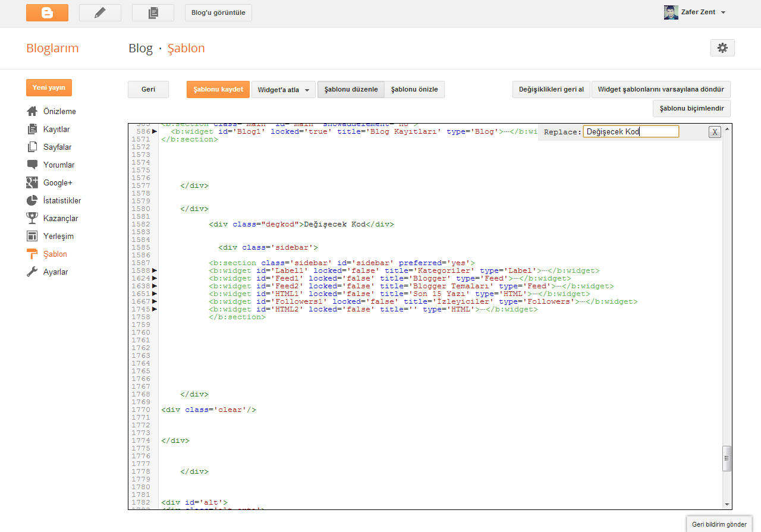
Task: Open Kazançlar in the sidebar
Action: point(61,218)
